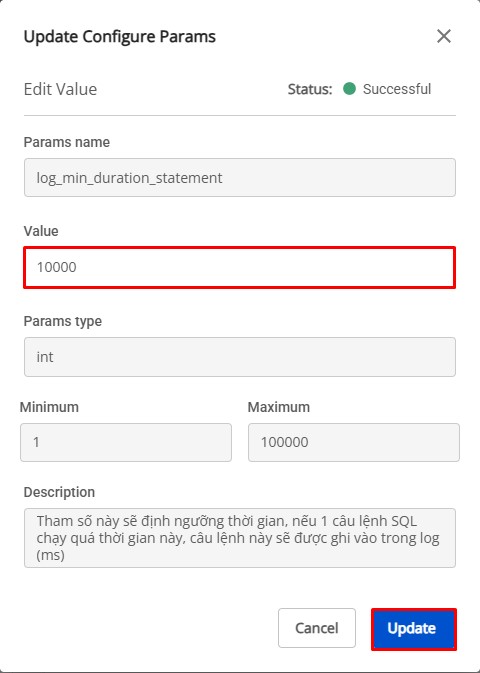Close the Update Configure Params dialog

[444, 36]
